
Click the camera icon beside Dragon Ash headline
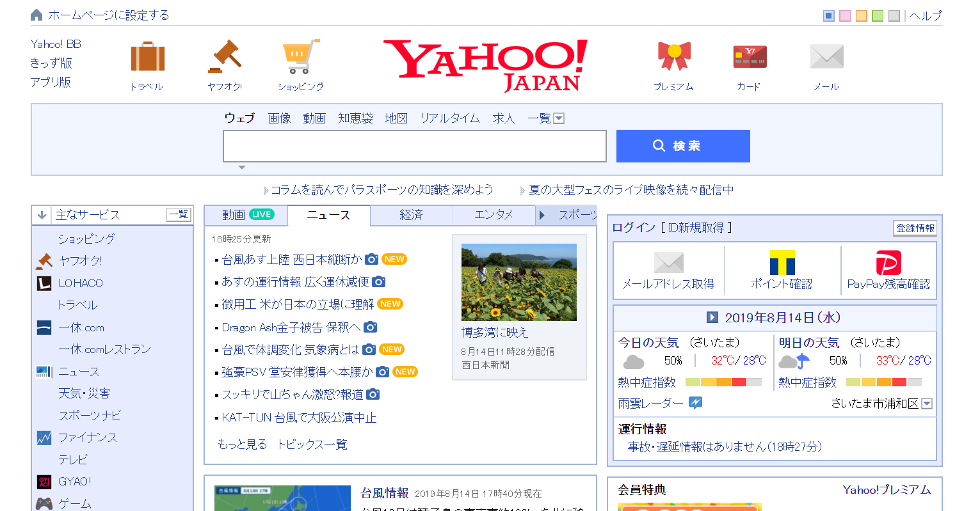370,327
